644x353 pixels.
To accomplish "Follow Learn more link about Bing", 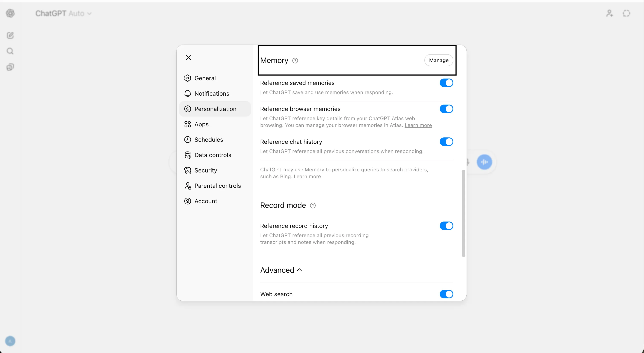I will pyautogui.click(x=307, y=177).
